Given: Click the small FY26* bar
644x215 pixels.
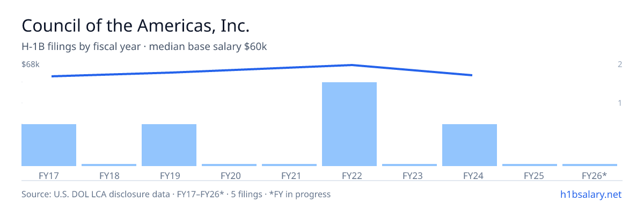Looking at the screenshot, I should [x=590, y=165].
